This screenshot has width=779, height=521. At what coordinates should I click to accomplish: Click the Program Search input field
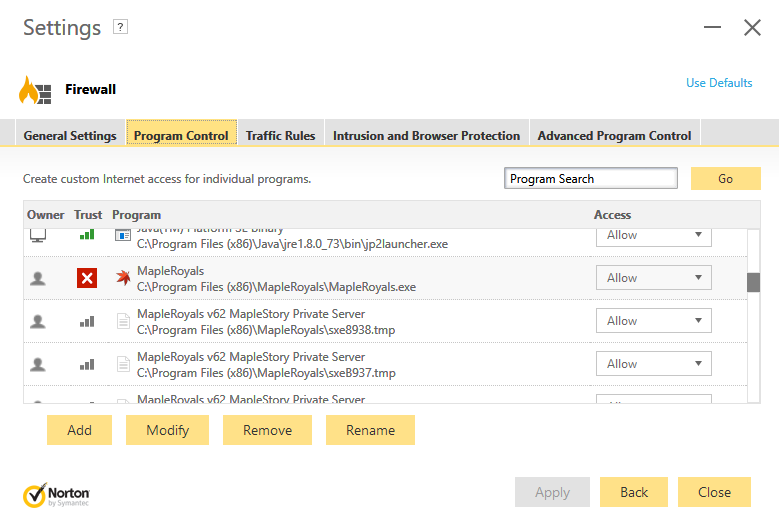pyautogui.click(x=591, y=179)
